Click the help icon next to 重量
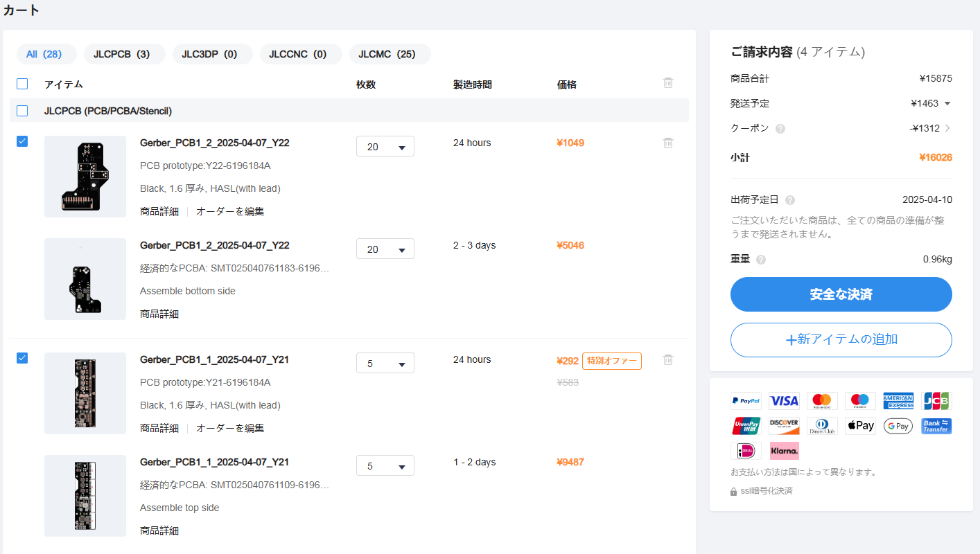980x554 pixels. 761,260
